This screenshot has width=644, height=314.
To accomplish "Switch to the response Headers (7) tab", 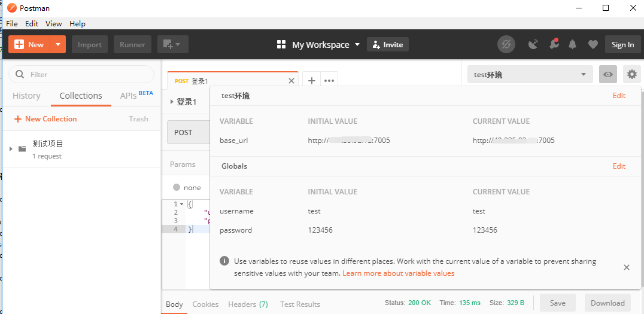I will 248,304.
